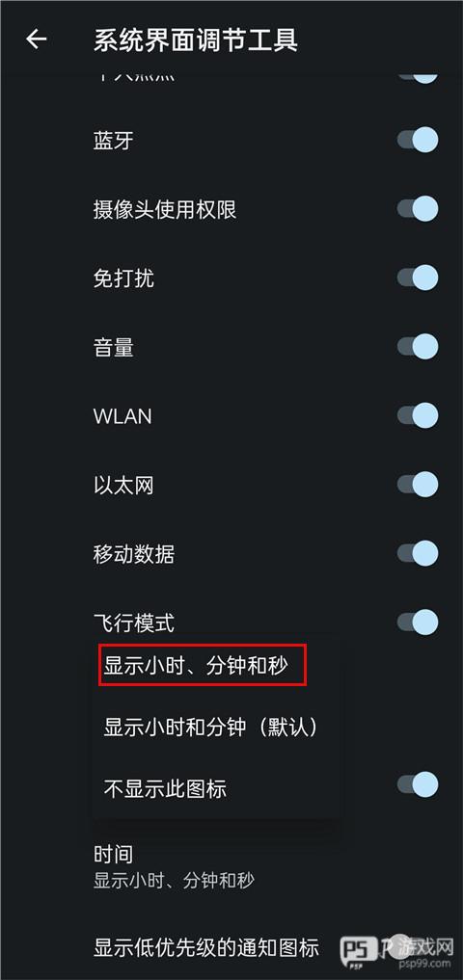Image resolution: width=463 pixels, height=980 pixels.
Task: Toggle the partially hidden top switch
Action: [x=418, y=78]
